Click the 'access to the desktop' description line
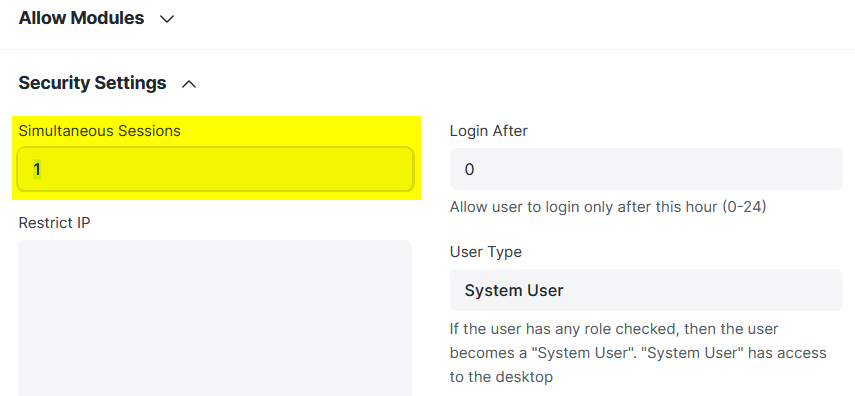The width and height of the screenshot is (855, 396). (501, 377)
